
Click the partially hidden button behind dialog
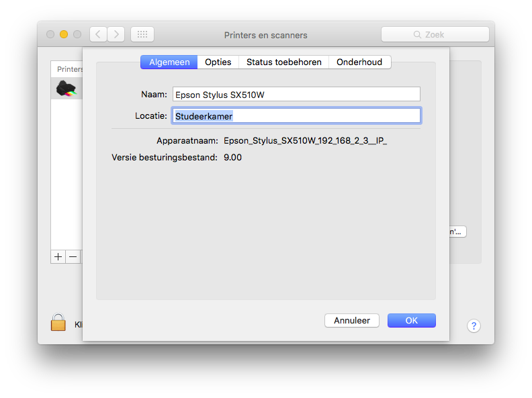[458, 232]
